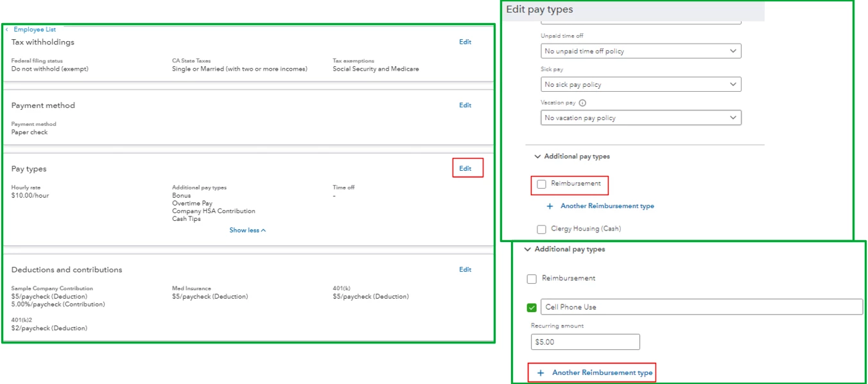This screenshot has width=868, height=384.
Task: Go back to Employee List
Action: (35, 30)
